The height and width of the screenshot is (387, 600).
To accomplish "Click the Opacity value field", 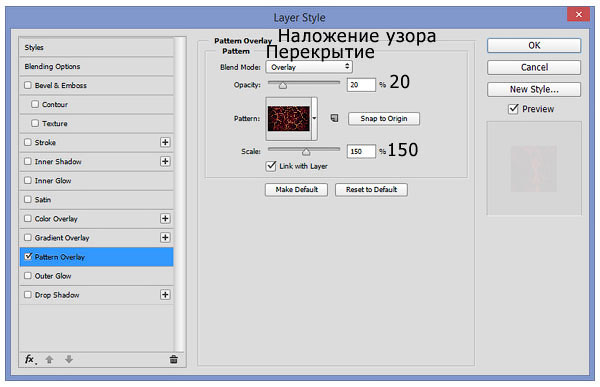I will [x=361, y=85].
